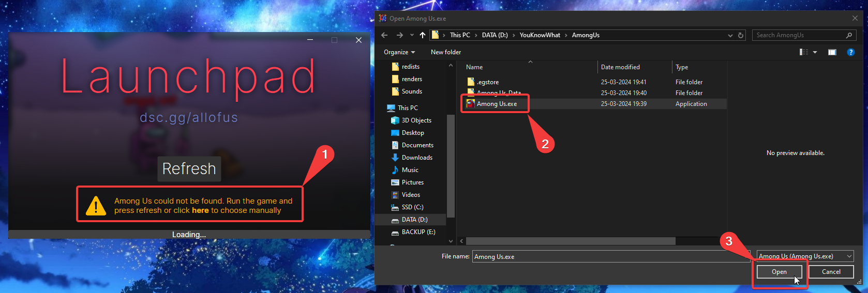The height and width of the screenshot is (293, 868).
Task: Click the Refresh button in Launchpad
Action: (x=189, y=169)
